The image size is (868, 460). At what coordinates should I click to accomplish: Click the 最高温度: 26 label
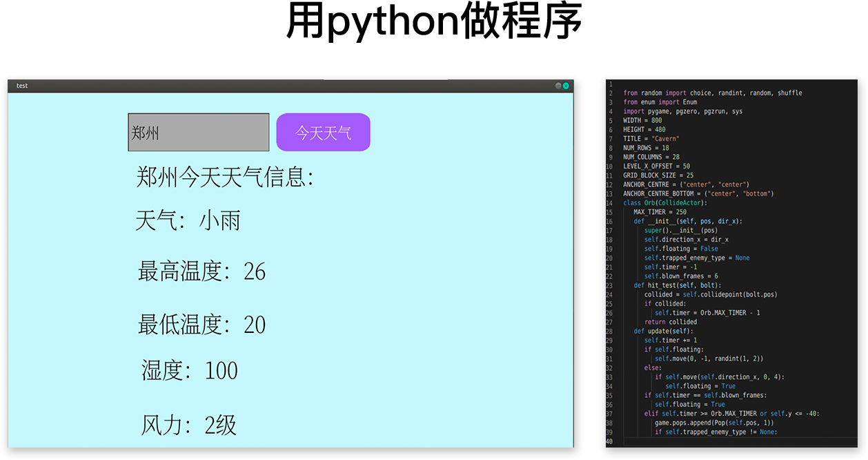coord(201,271)
